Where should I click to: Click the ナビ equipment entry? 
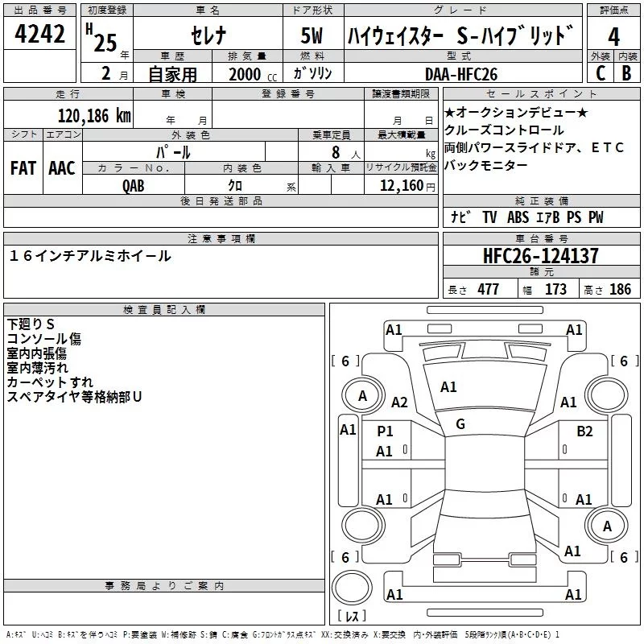460,217
